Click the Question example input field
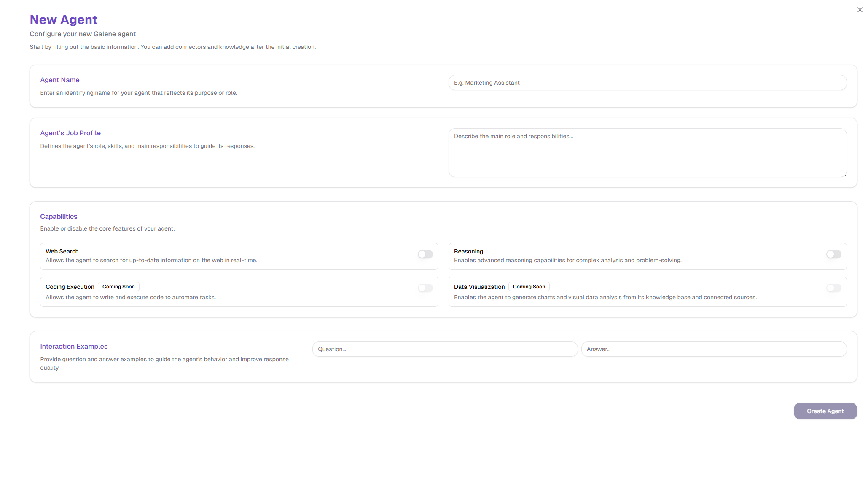868x500 pixels. coord(444,349)
